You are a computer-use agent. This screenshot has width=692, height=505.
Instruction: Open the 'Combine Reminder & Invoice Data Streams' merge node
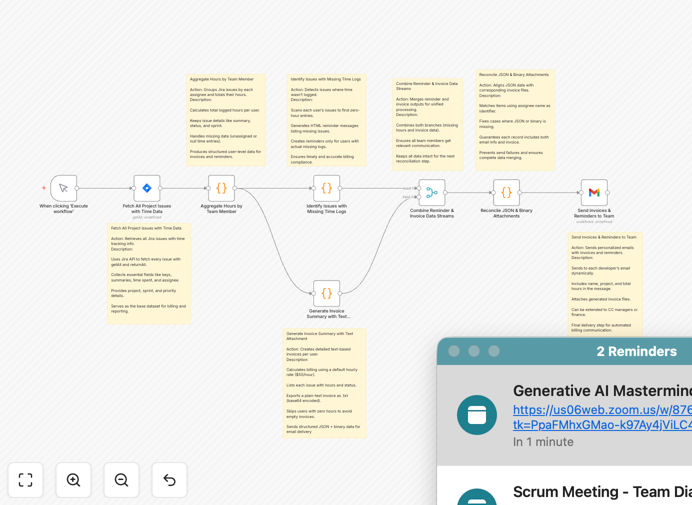click(432, 192)
